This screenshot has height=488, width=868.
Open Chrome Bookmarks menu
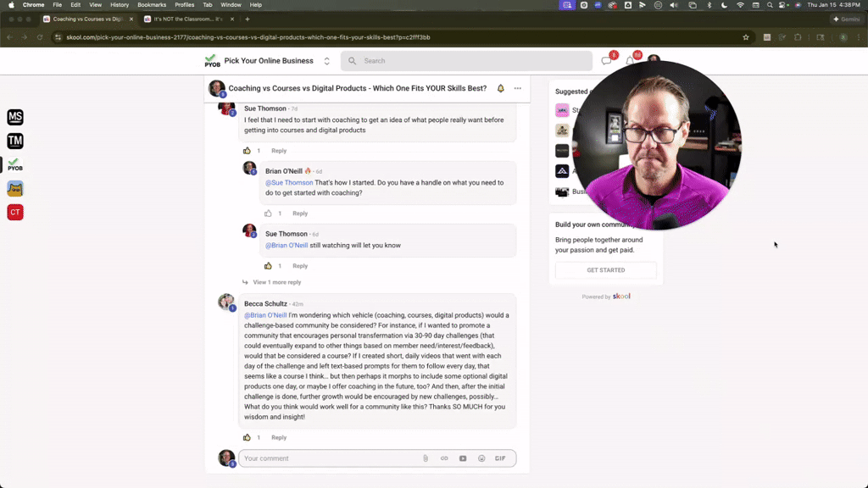[152, 5]
